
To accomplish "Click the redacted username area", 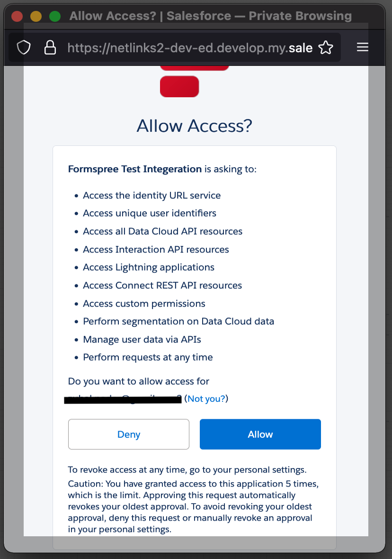I will pyautogui.click(x=122, y=399).
